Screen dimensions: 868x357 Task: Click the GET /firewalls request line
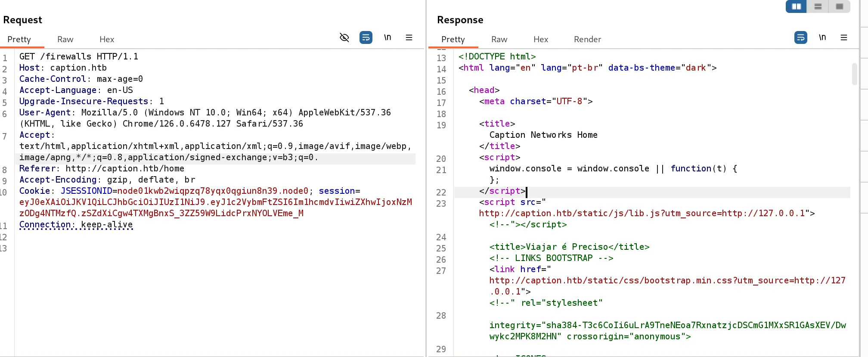(79, 56)
